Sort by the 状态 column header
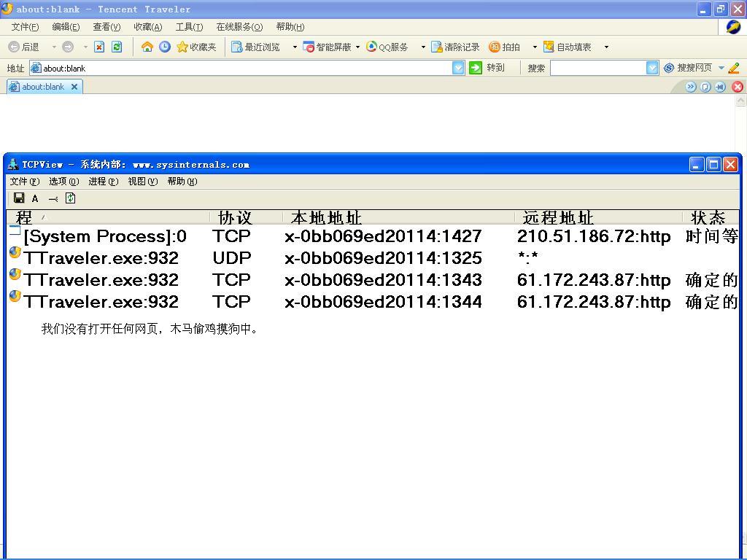 click(711, 217)
